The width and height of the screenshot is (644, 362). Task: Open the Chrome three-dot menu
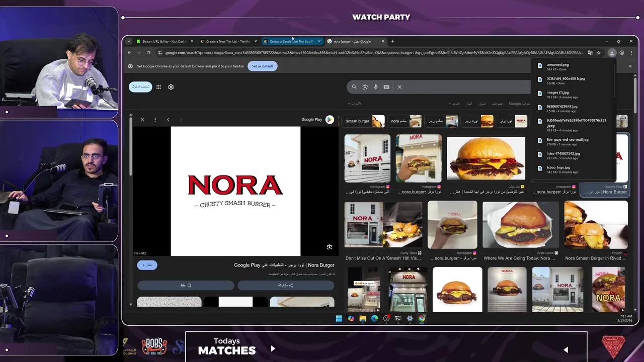[631, 53]
